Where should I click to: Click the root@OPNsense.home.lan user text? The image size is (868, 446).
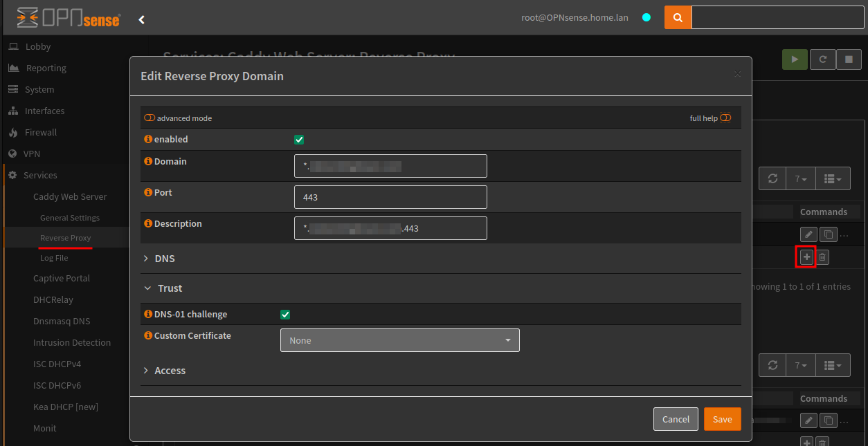point(575,18)
